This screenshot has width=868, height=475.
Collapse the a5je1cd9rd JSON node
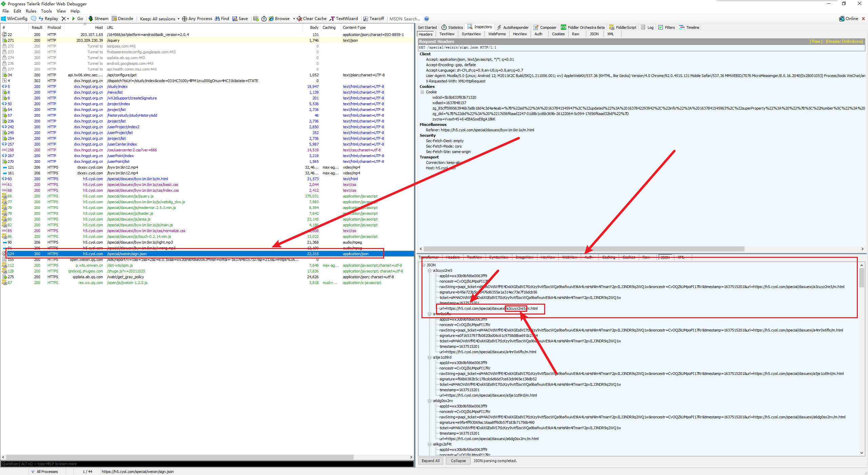430,357
